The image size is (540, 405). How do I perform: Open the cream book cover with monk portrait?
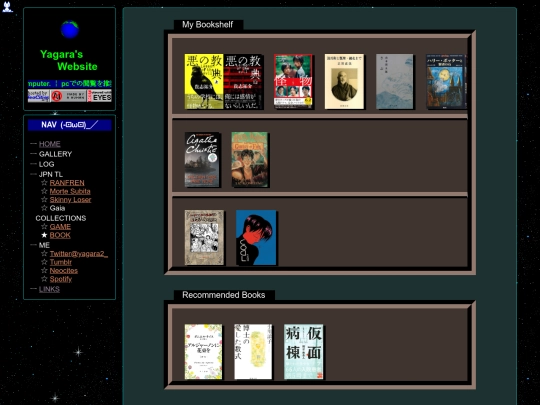(344, 81)
